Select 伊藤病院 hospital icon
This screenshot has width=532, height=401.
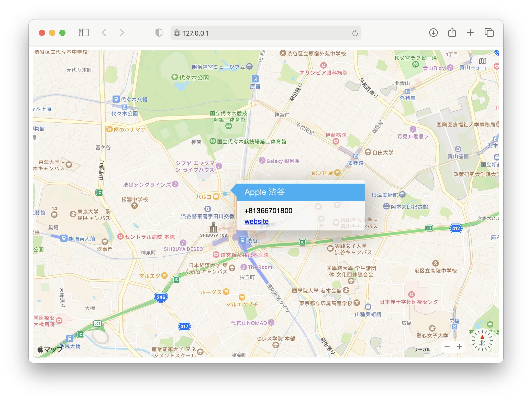click(x=336, y=141)
